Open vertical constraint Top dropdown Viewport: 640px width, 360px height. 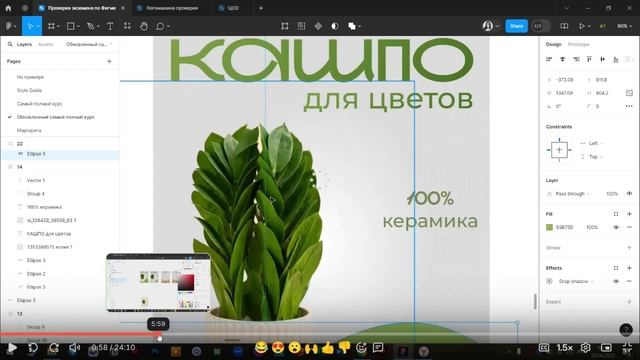596,157
